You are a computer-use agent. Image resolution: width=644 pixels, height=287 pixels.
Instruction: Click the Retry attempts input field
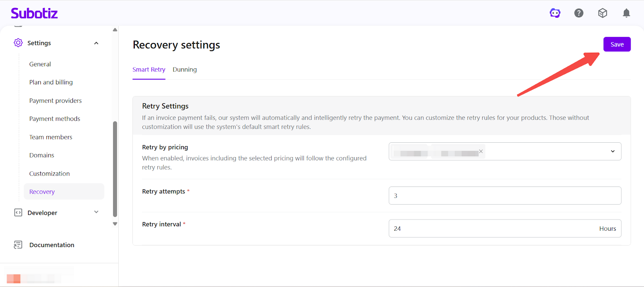[505, 196]
